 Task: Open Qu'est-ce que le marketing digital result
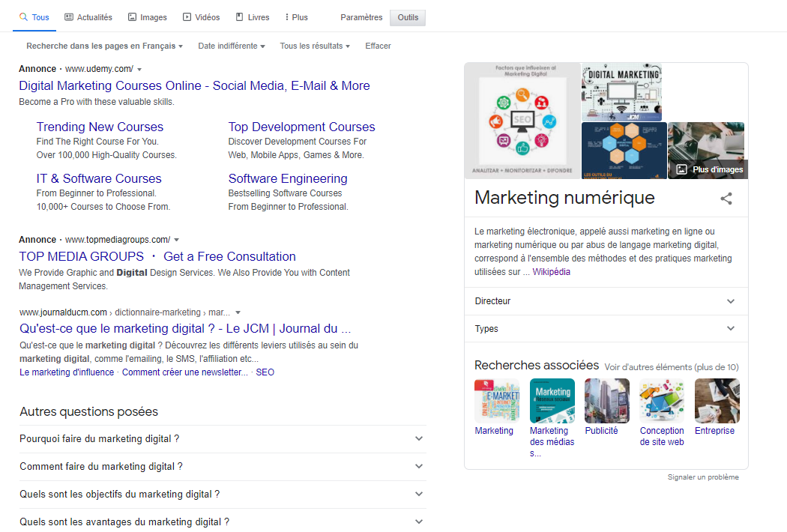click(185, 329)
